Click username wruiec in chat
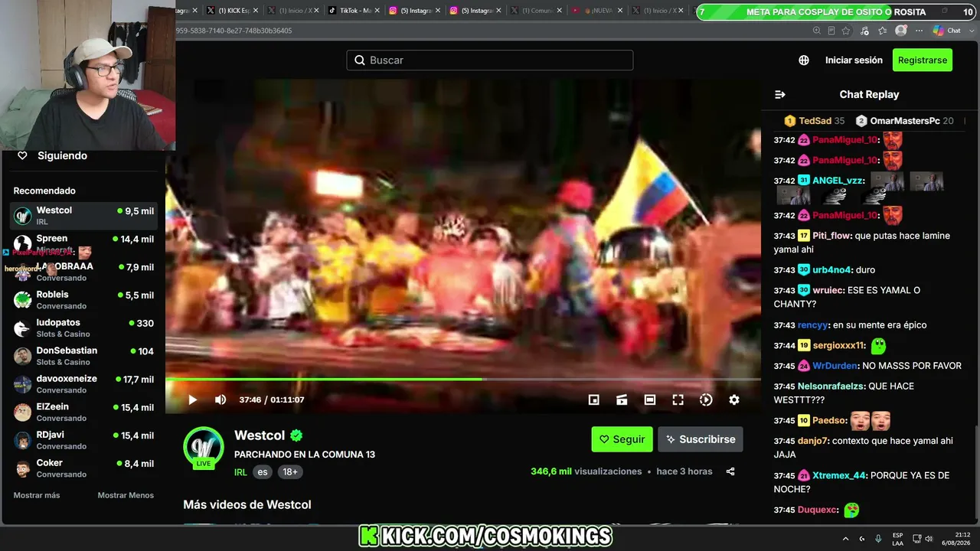 point(828,291)
